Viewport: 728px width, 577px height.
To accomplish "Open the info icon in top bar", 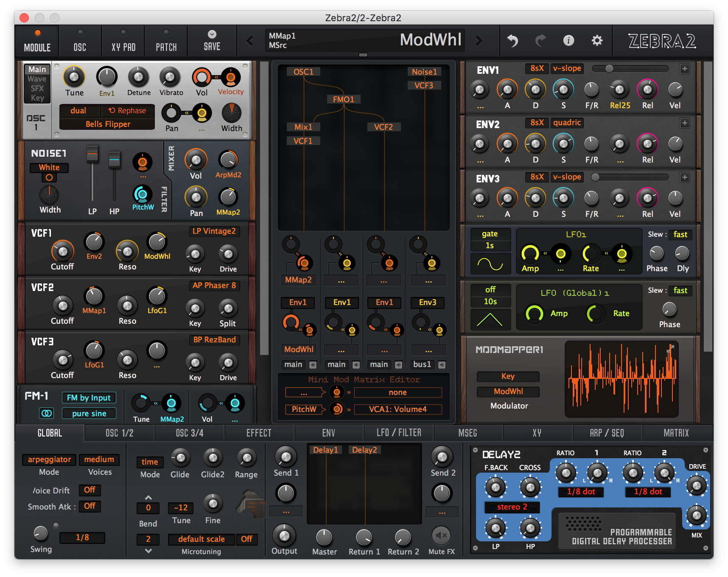I will point(568,40).
